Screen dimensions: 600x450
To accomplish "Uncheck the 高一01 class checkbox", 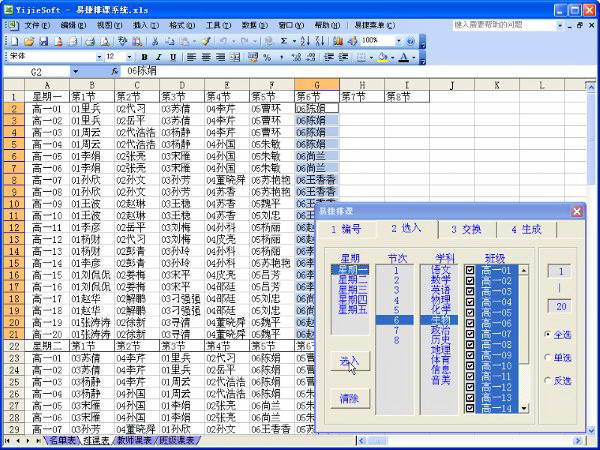I will click(472, 270).
